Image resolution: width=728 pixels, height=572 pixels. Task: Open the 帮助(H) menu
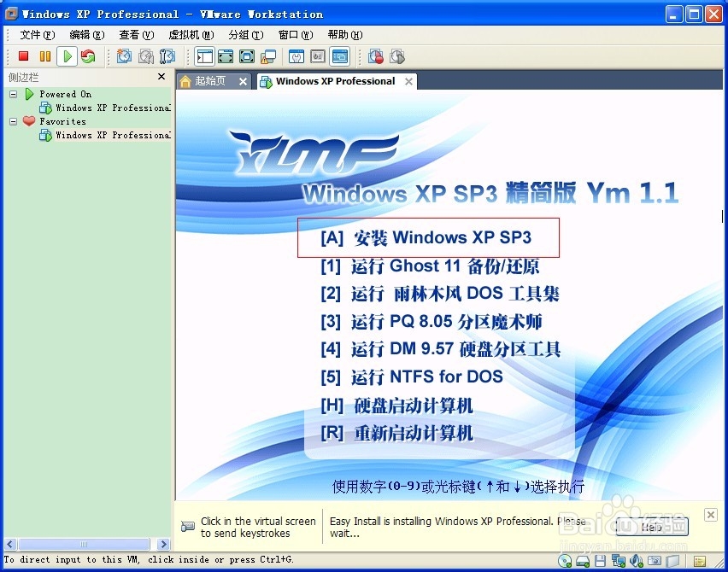[345, 35]
